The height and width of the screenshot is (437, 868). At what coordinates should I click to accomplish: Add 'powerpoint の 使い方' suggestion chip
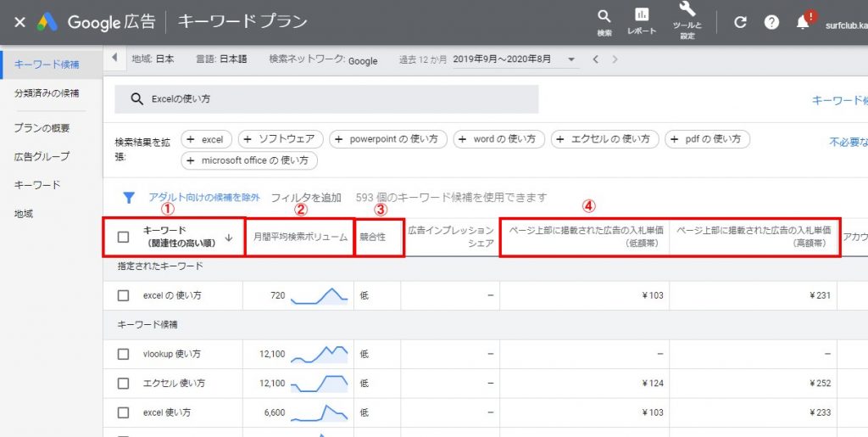click(388, 139)
